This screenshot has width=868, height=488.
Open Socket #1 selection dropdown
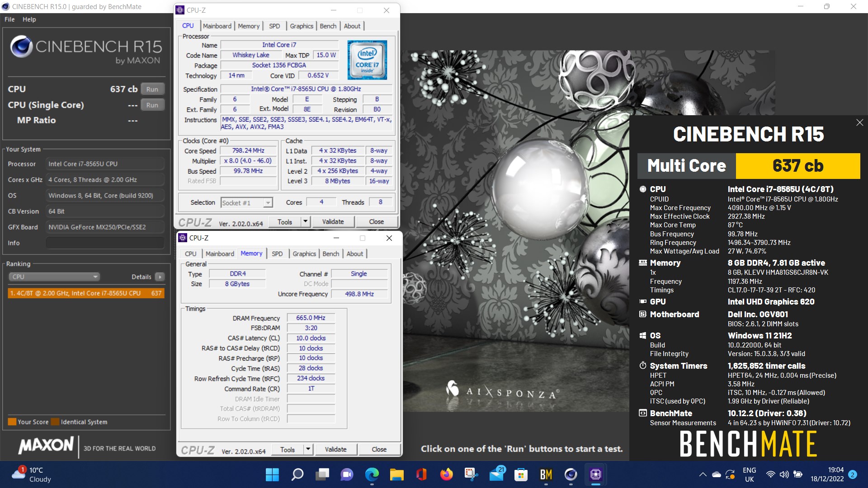246,203
